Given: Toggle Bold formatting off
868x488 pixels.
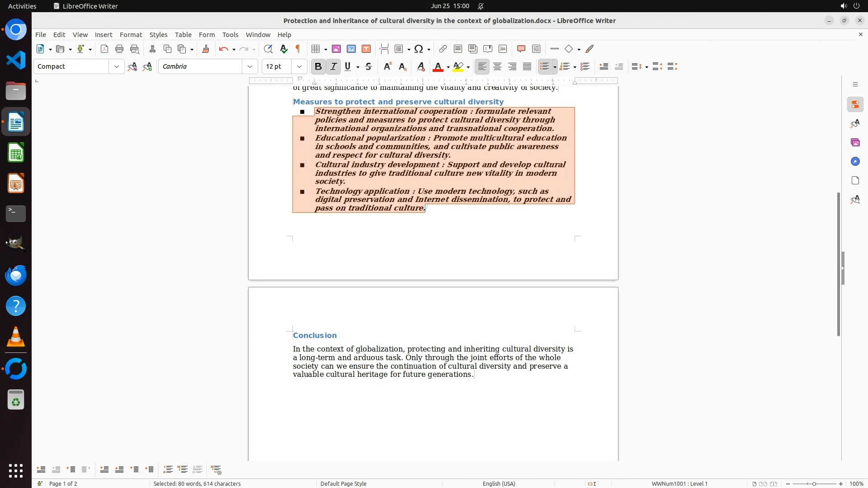Looking at the screenshot, I should point(318,66).
